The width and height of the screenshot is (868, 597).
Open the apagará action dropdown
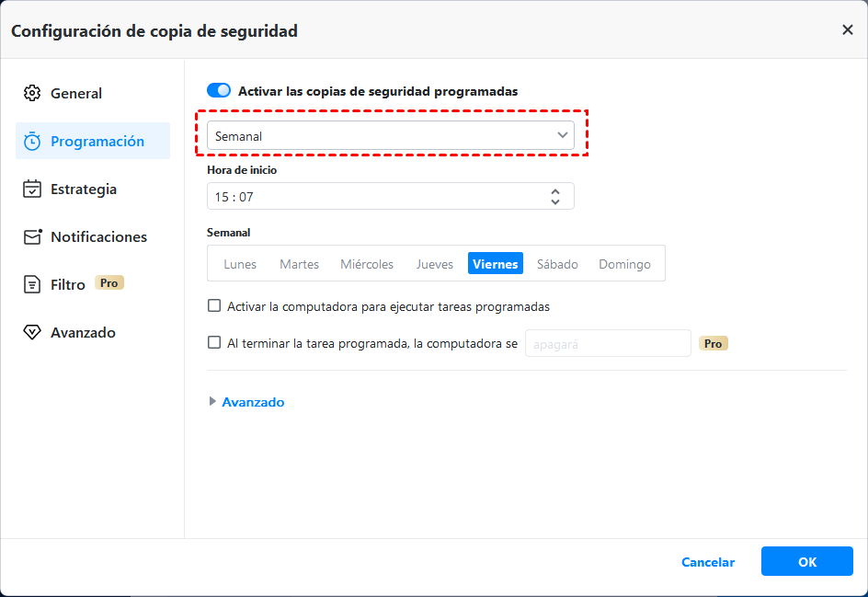tap(607, 343)
